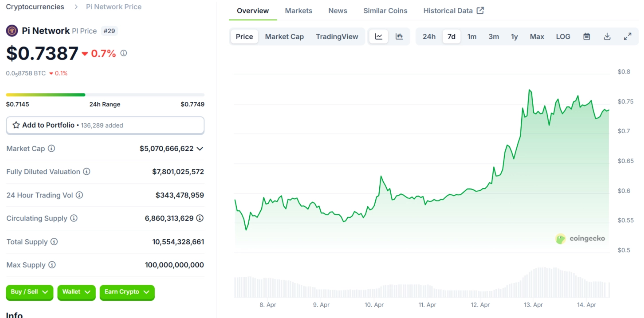Click the Pi Network coin logo

[12, 31]
